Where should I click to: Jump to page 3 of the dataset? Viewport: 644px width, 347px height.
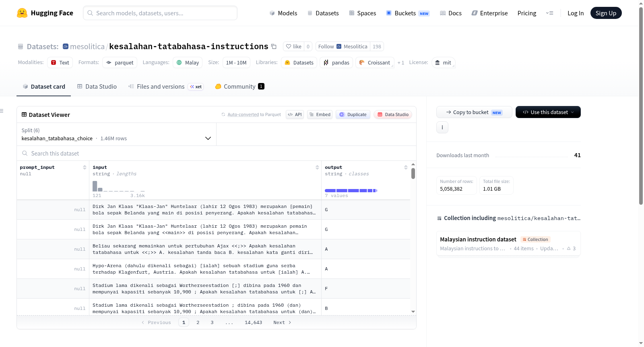pos(212,322)
